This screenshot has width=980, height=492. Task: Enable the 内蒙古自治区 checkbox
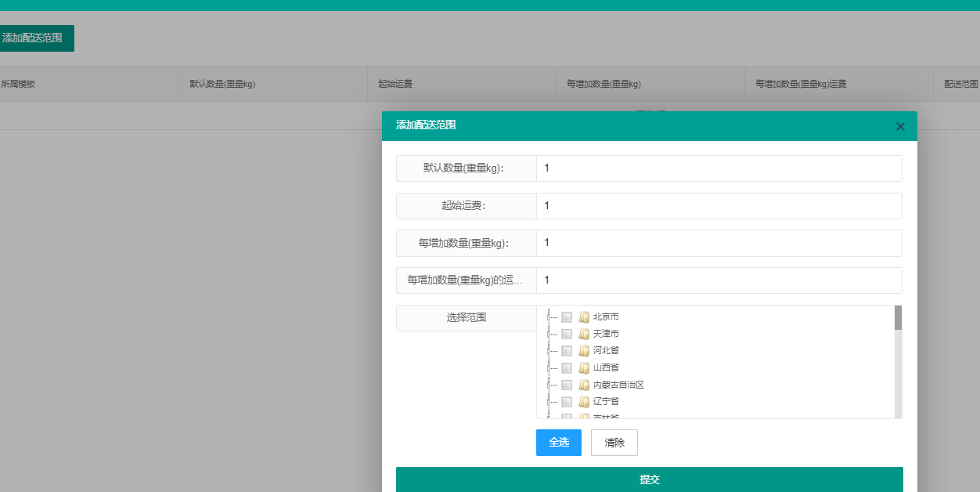tap(567, 385)
